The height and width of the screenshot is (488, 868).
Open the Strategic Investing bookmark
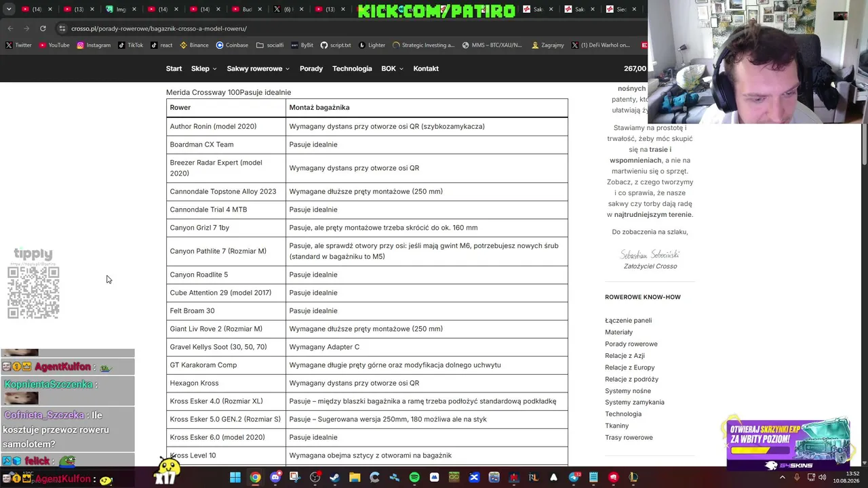(x=423, y=45)
